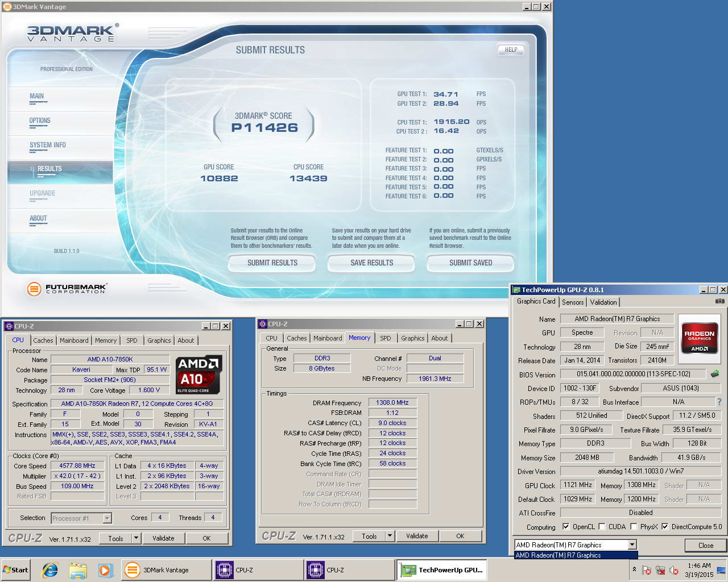Click Tools button in left CPU-Z
728x582 pixels.
coord(115,538)
